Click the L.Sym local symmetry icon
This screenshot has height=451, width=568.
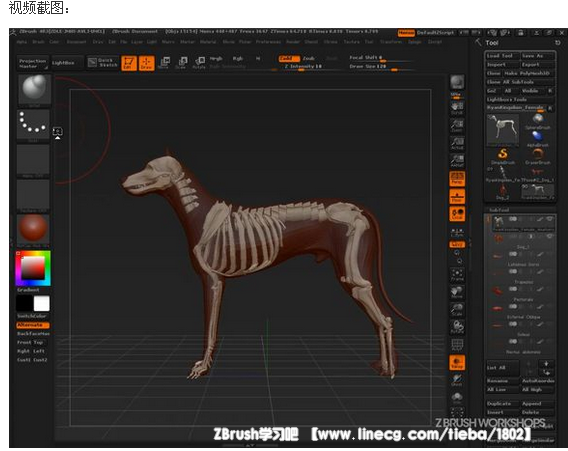[x=457, y=232]
